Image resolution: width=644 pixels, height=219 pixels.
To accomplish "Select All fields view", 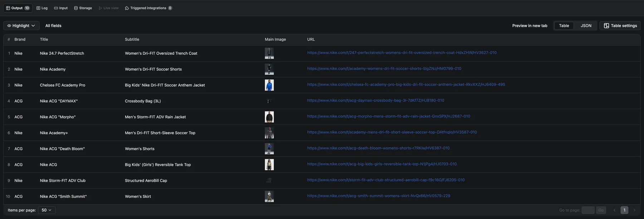I will coord(53,26).
